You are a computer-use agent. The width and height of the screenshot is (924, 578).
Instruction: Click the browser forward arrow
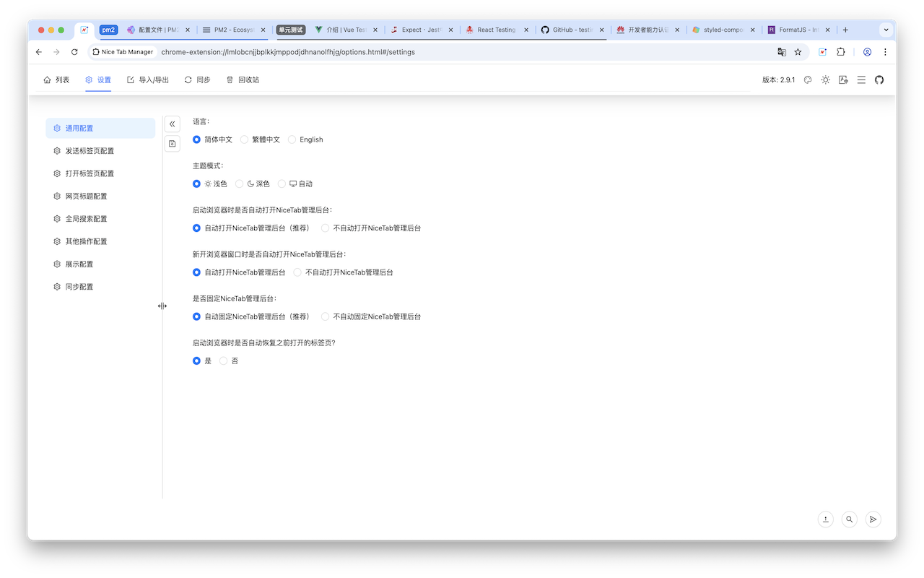[56, 52]
